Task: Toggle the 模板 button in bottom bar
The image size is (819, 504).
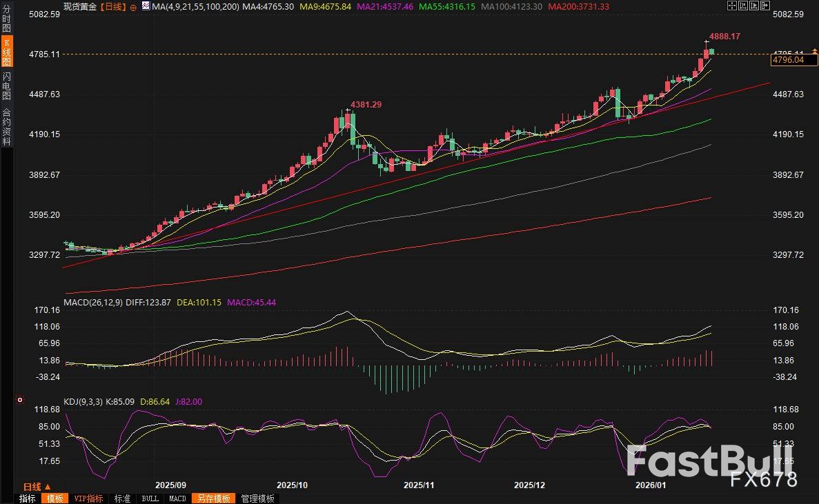Action: point(53,498)
